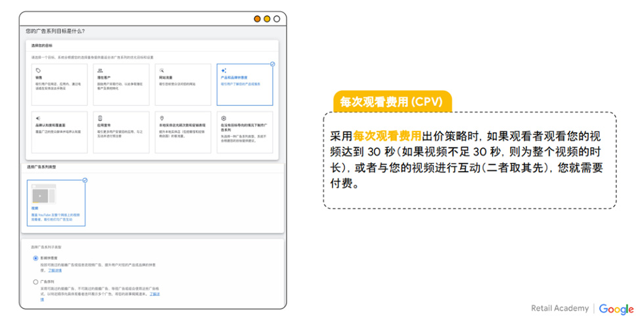Click the 选择您的目标 section header
The width and height of the screenshot is (644, 325).
(42, 46)
